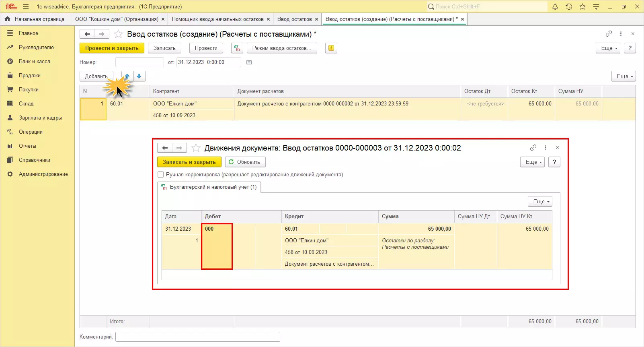Open more options dots in main document
644x347 pixels.
pyautogui.click(x=621, y=34)
